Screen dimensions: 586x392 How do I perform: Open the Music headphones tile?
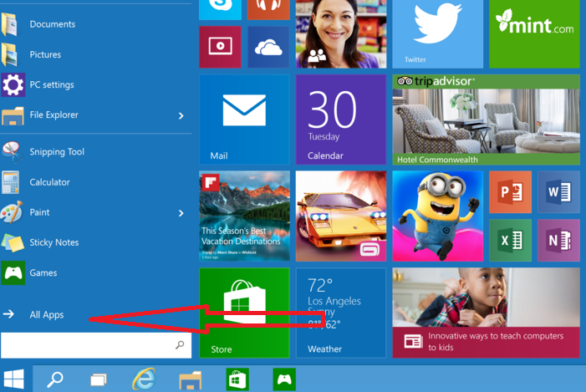[x=268, y=9]
